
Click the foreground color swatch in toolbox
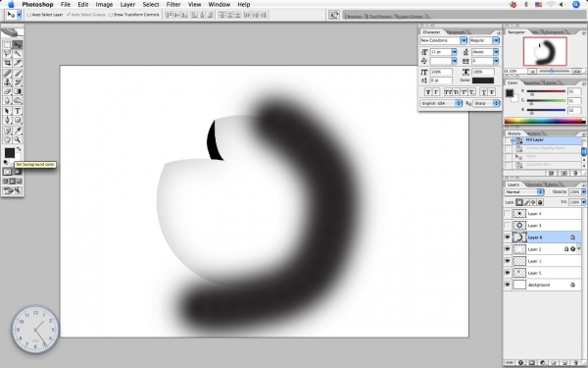tap(10, 152)
